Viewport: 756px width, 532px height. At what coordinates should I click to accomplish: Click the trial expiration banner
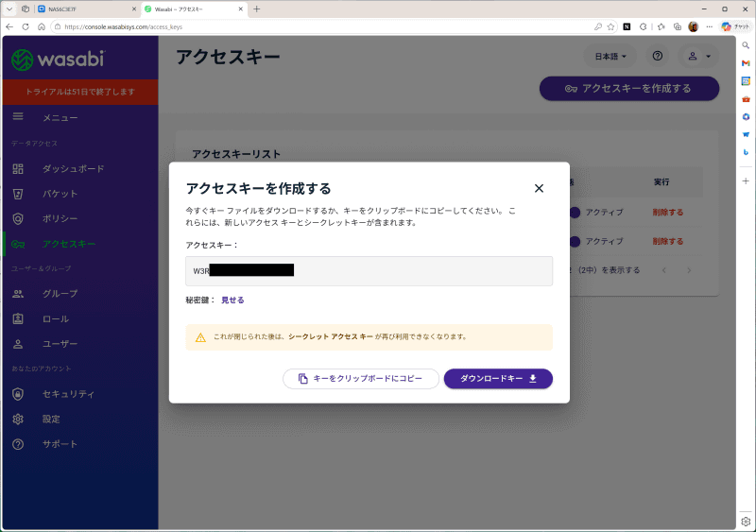(80, 92)
